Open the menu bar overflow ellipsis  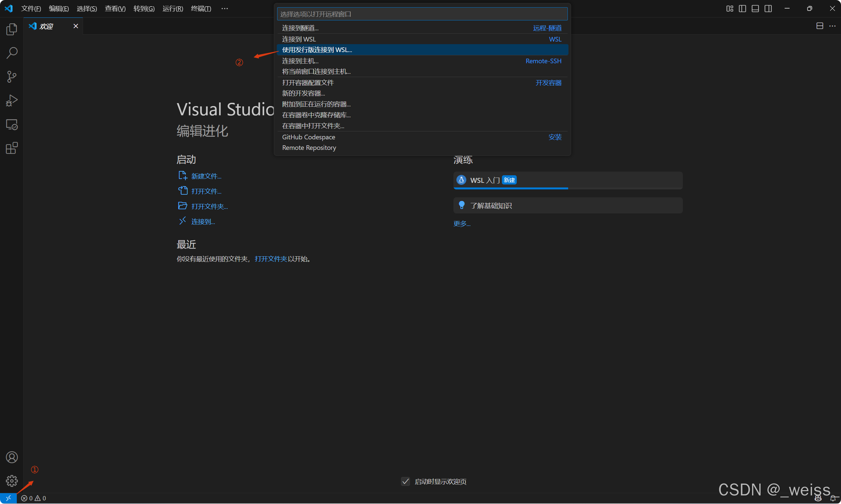pos(224,9)
